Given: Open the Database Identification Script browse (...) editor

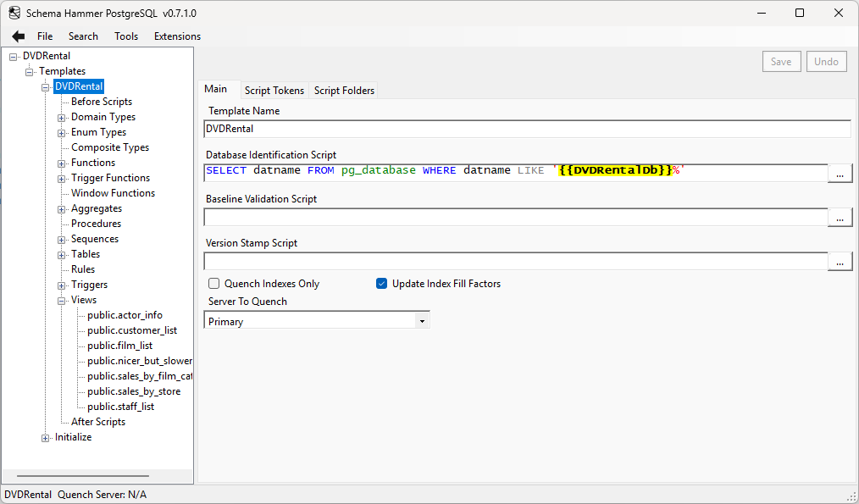Looking at the screenshot, I should click(x=840, y=173).
